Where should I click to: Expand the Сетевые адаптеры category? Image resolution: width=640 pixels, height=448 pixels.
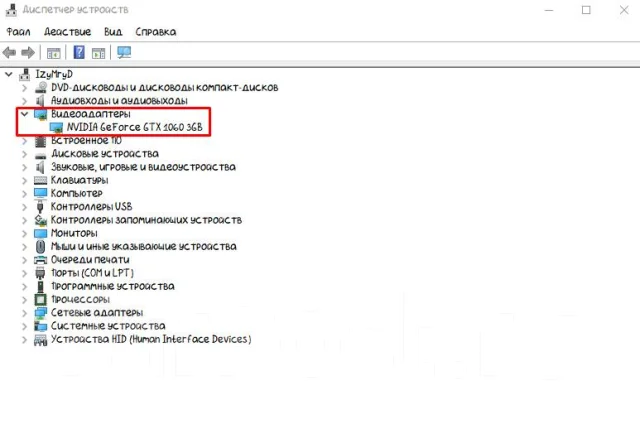click(24, 313)
